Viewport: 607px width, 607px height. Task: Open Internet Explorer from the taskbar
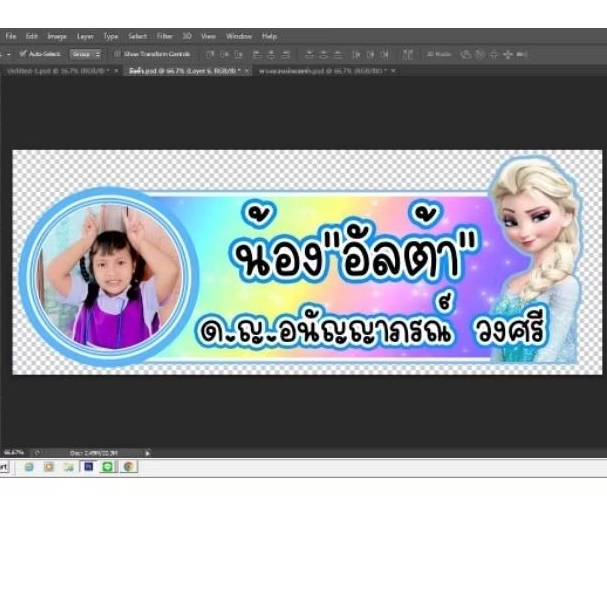coord(29,467)
